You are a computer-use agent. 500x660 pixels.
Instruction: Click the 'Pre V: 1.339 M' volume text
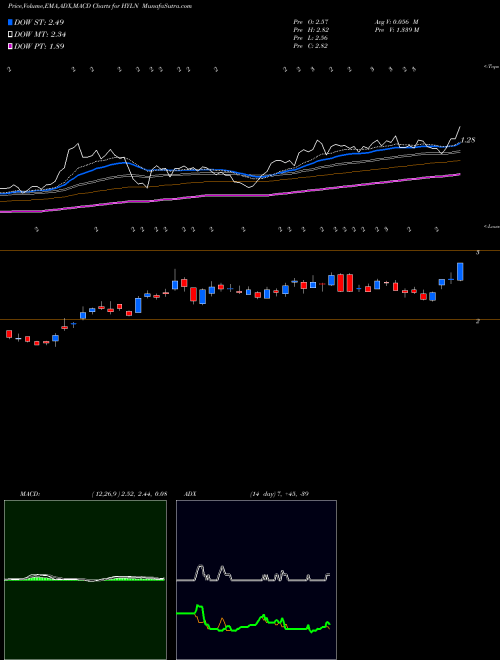pos(396,30)
